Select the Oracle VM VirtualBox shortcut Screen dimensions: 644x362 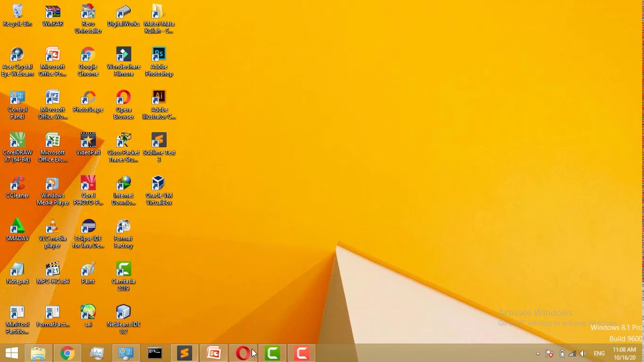click(159, 191)
